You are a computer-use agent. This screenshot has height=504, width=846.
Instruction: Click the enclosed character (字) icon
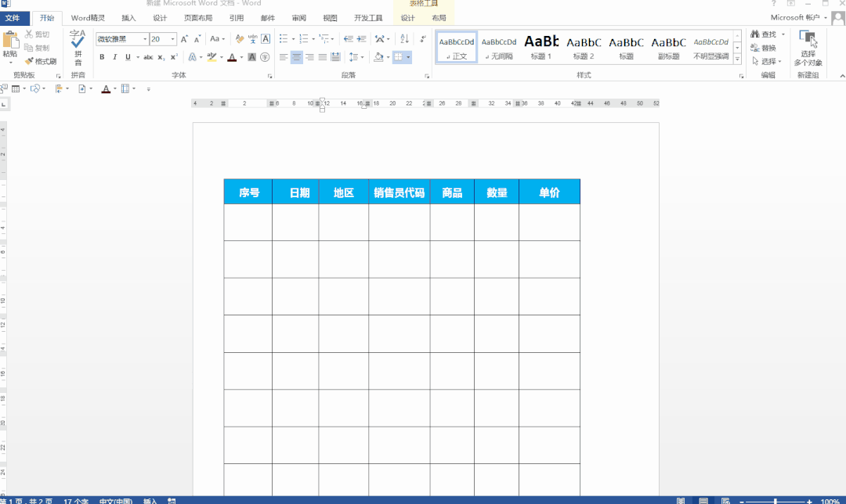265,57
